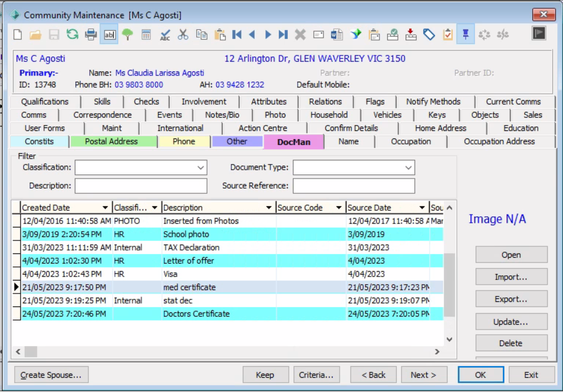Image resolution: width=563 pixels, height=392 pixels.
Task: Click the Word document icon
Action: pos(337,35)
